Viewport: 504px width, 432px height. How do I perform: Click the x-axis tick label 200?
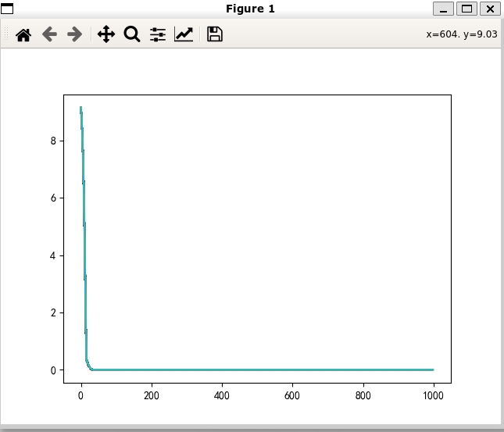[x=152, y=395]
